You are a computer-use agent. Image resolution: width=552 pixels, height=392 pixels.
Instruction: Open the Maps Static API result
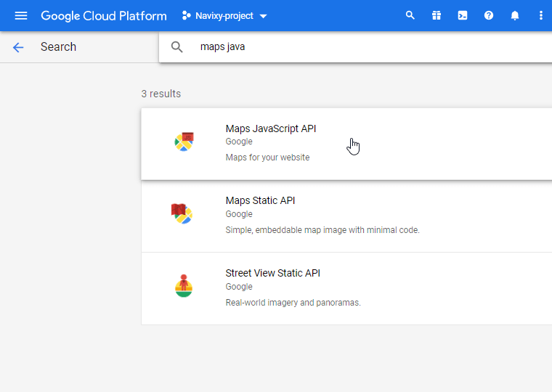(346, 216)
